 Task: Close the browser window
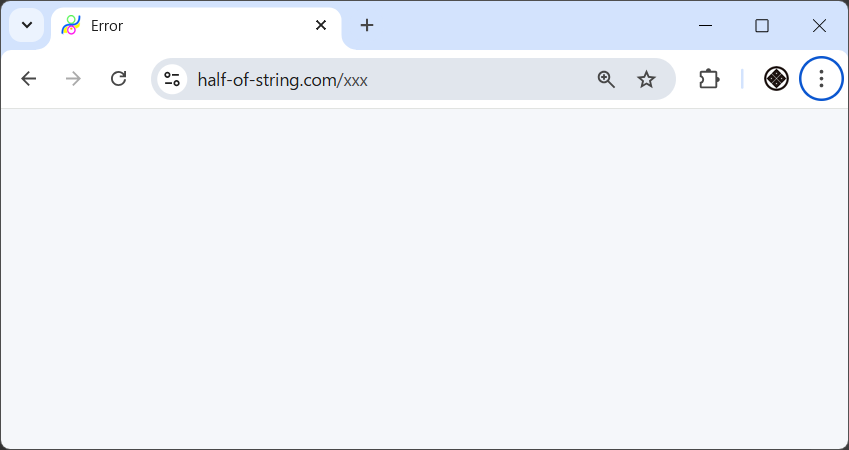tap(819, 25)
